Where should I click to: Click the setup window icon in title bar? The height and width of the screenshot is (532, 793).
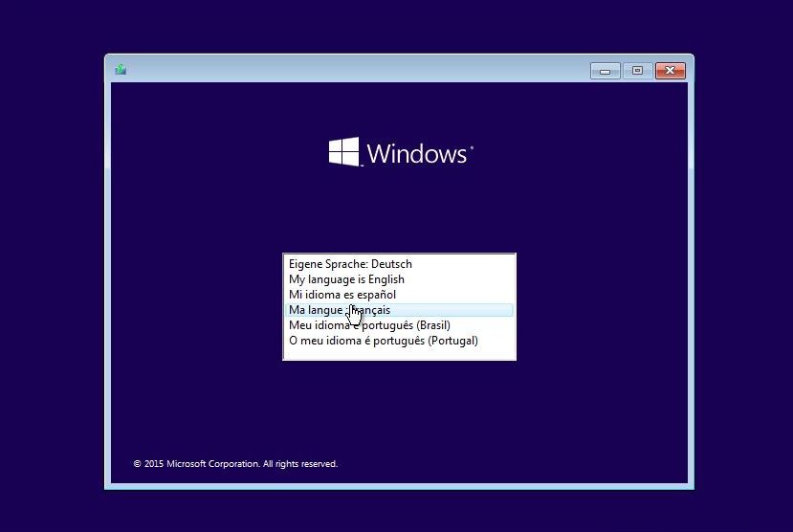tap(121, 69)
